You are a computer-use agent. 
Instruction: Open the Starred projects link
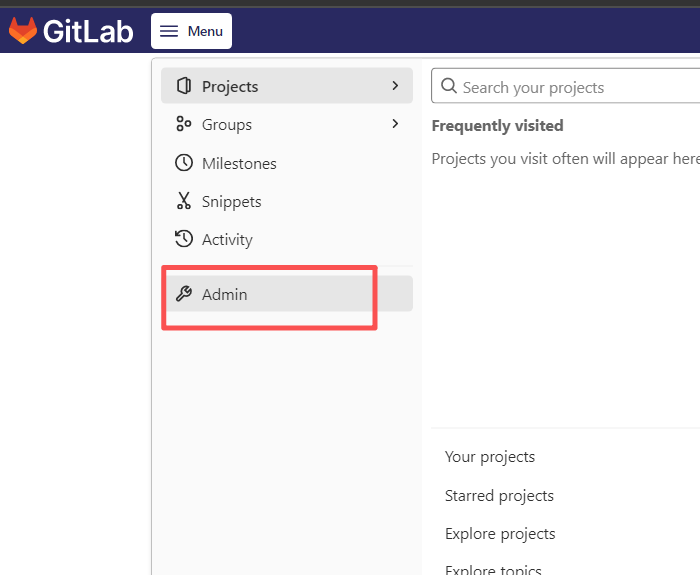click(499, 496)
